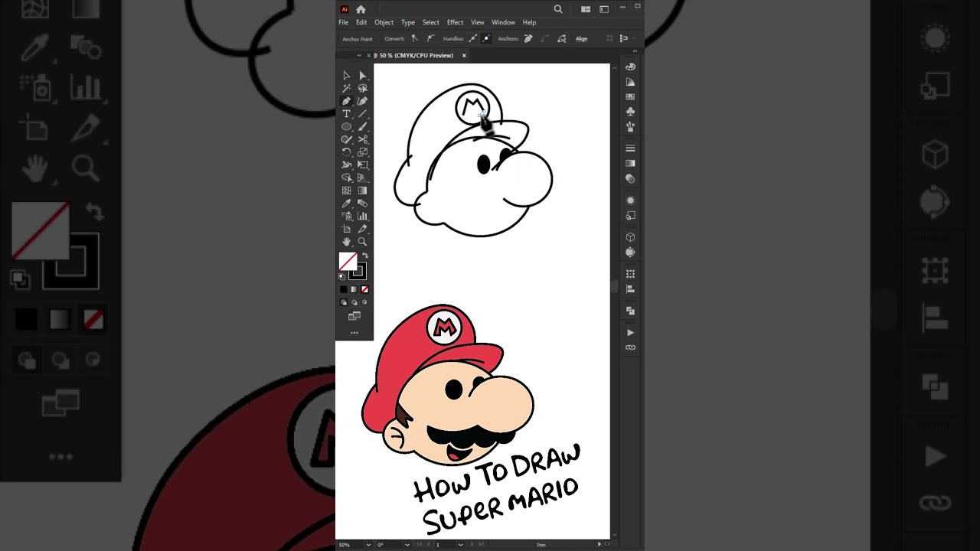Set paint mode to Color

pyautogui.click(x=343, y=289)
